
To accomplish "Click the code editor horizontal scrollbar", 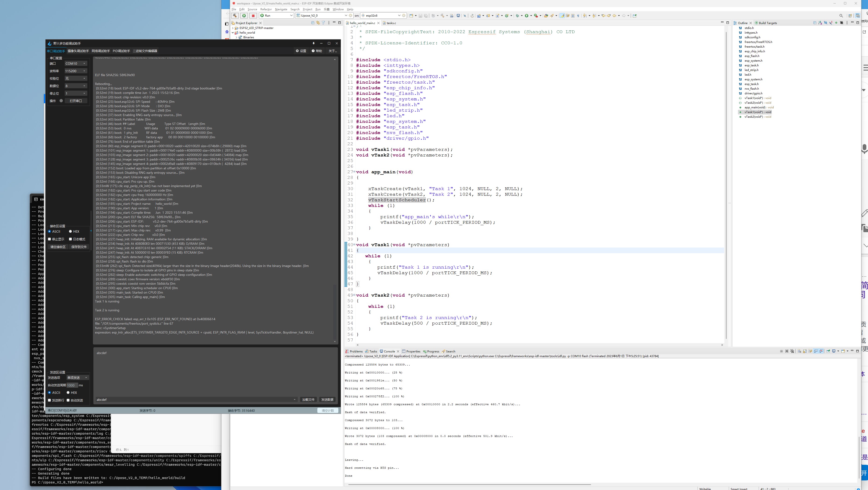I will coord(539,345).
